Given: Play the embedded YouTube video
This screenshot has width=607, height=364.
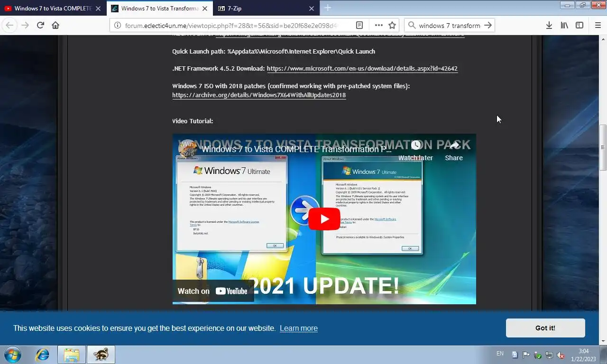Looking at the screenshot, I should 324,219.
